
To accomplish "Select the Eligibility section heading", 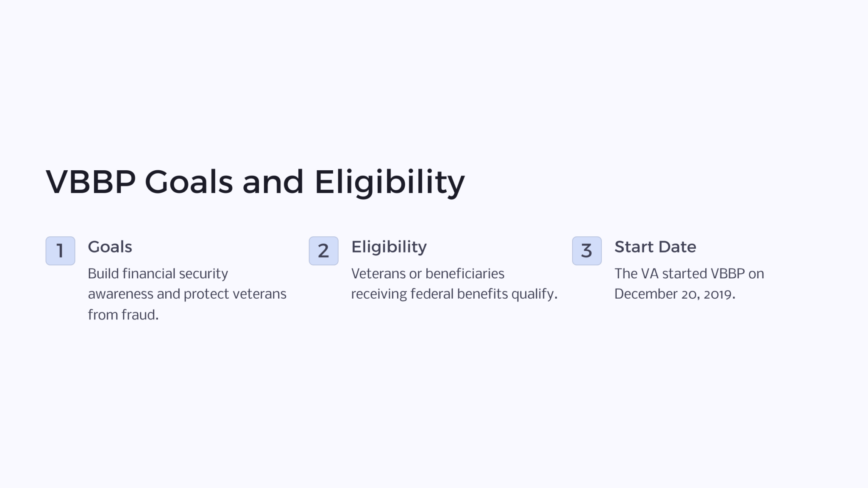I will (x=389, y=247).
